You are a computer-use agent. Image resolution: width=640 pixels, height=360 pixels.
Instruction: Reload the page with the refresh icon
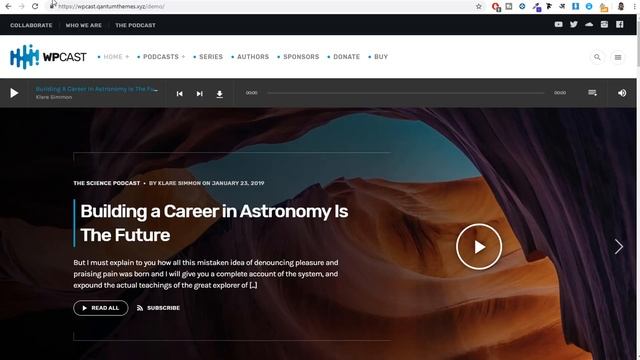[35, 6]
